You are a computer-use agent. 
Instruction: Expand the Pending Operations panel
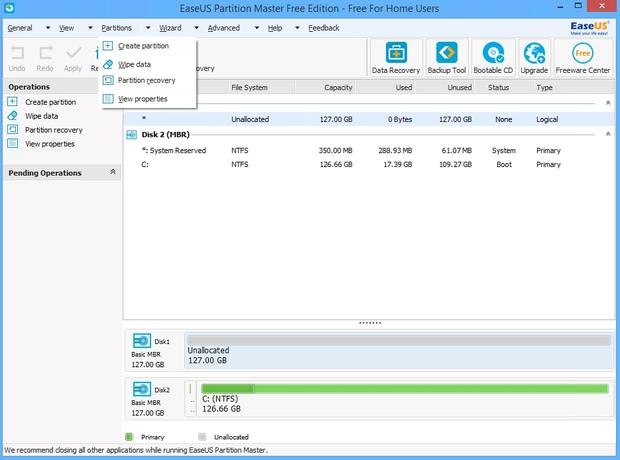click(113, 172)
